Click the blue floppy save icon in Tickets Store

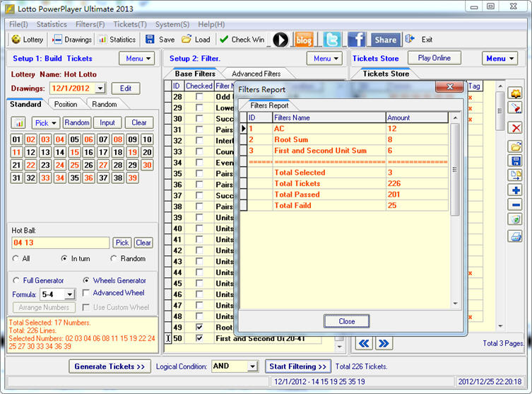point(516,161)
